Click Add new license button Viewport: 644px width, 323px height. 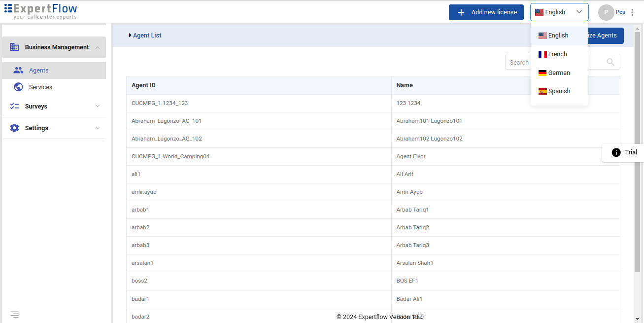pos(486,12)
